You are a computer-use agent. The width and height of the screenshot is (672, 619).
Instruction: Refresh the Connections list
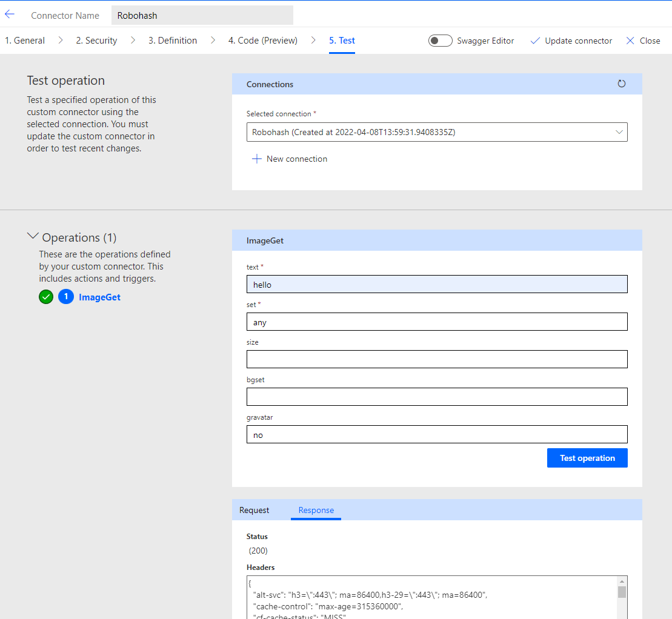622,84
